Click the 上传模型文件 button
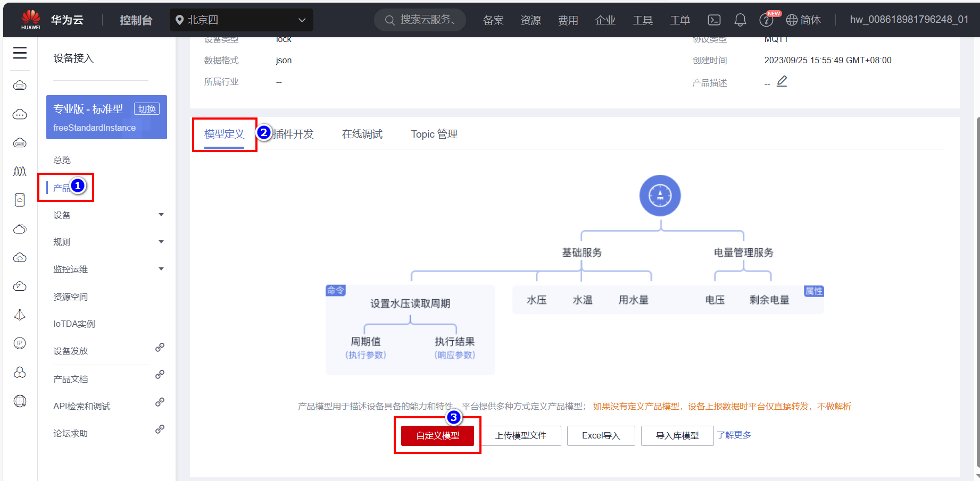 pyautogui.click(x=521, y=436)
